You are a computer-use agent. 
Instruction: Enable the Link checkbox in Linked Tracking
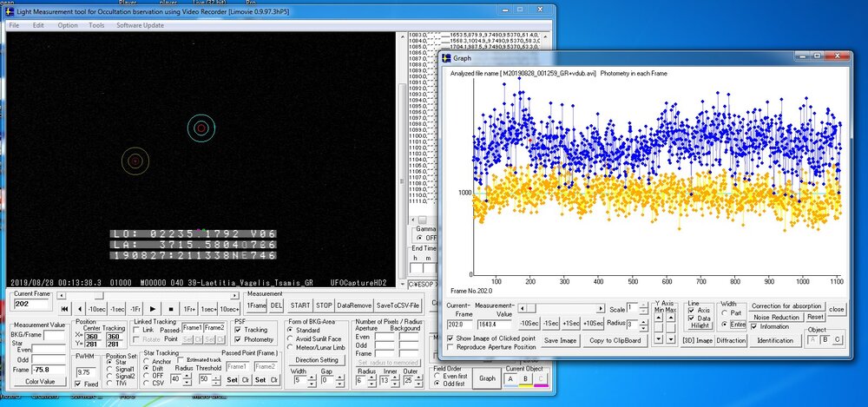click(138, 330)
